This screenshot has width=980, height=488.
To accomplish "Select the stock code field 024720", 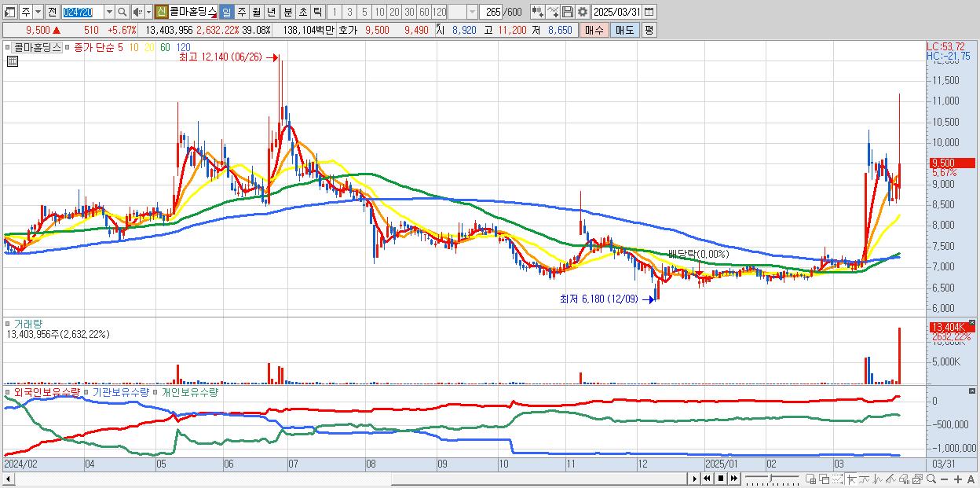I will [82, 12].
